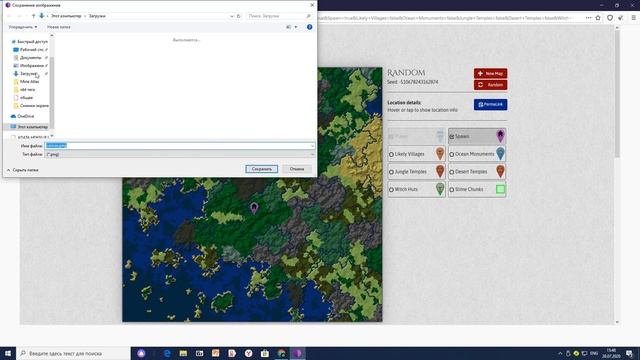Enable Desert Temples markers

pos(452,172)
